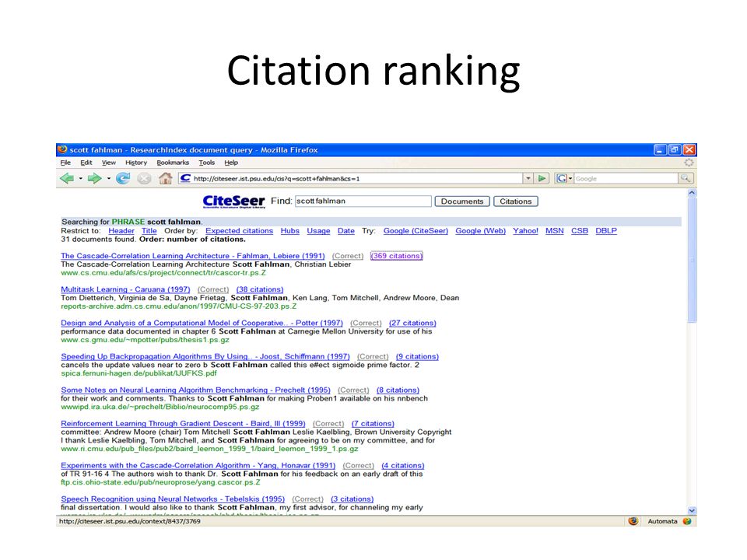Restrict search to Header link

pyautogui.click(x=121, y=230)
